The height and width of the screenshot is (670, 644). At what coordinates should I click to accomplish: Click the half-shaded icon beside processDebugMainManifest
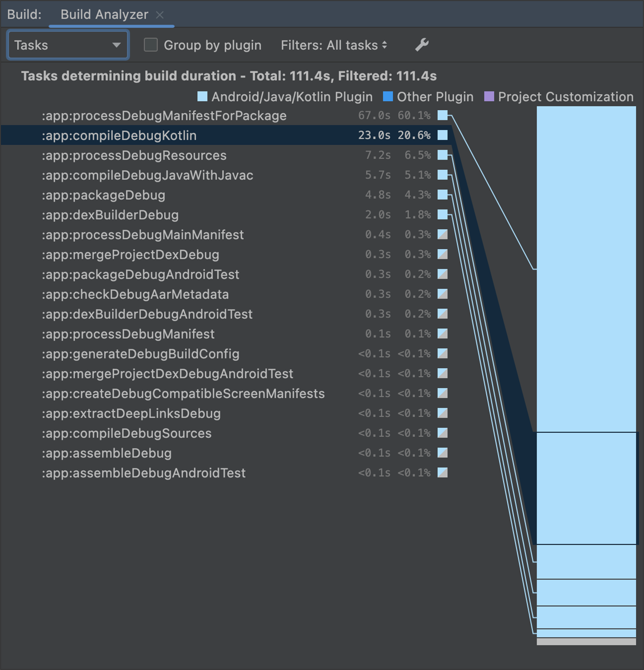(x=442, y=235)
